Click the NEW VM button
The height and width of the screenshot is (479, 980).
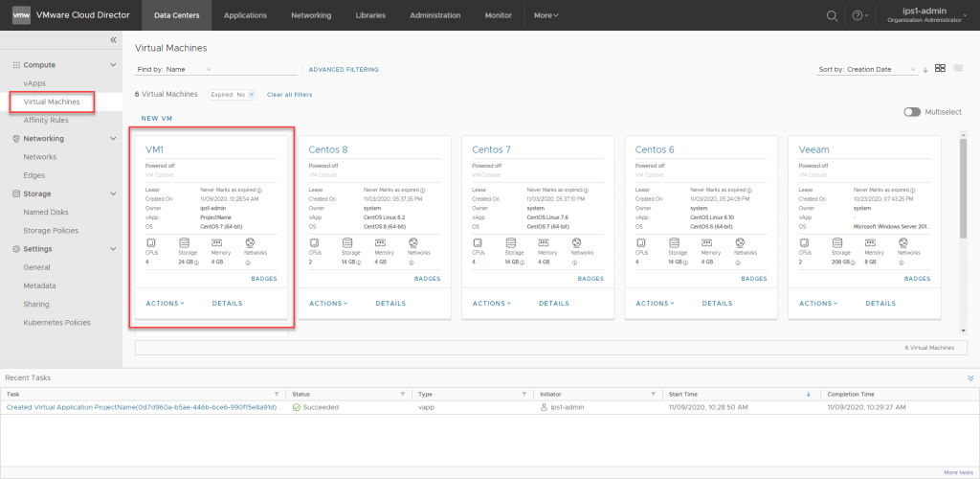(x=156, y=119)
